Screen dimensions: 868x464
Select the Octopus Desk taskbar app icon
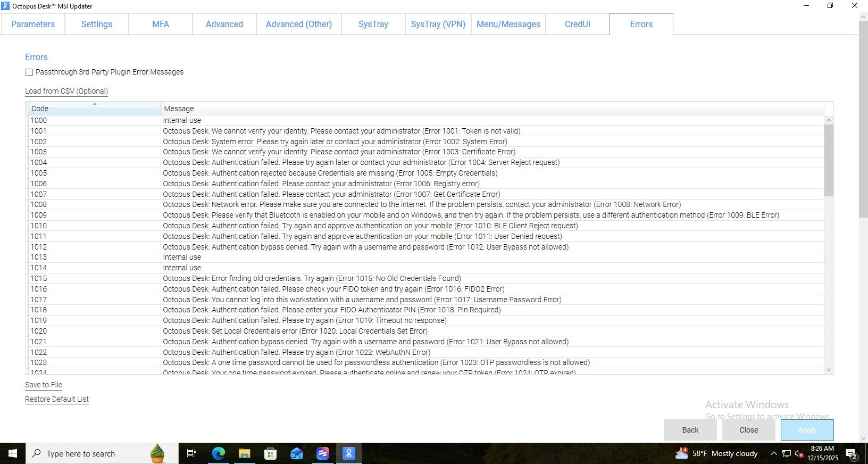(x=349, y=453)
